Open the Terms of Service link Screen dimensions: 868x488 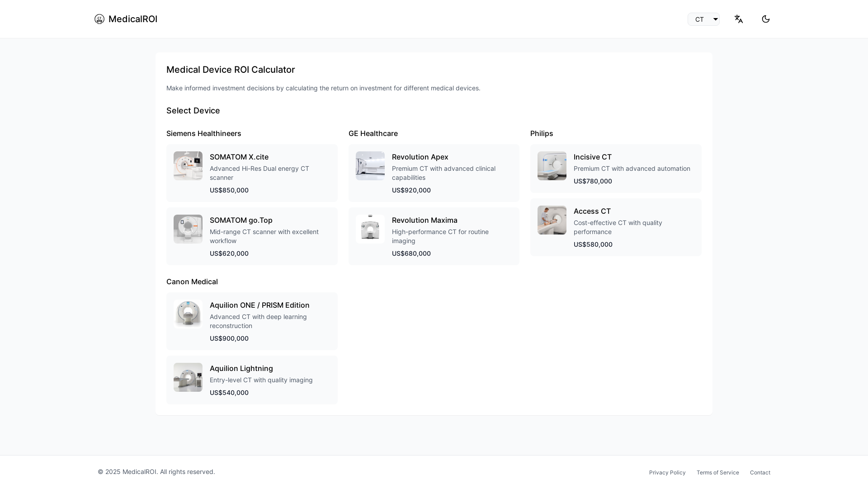point(718,473)
